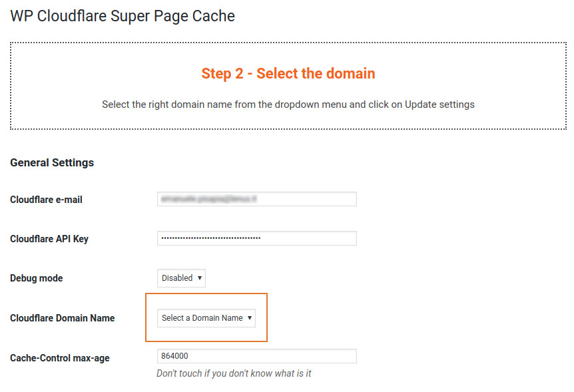The height and width of the screenshot is (392, 574).
Task: Click the 'General Settings' section heading
Action: coord(52,162)
